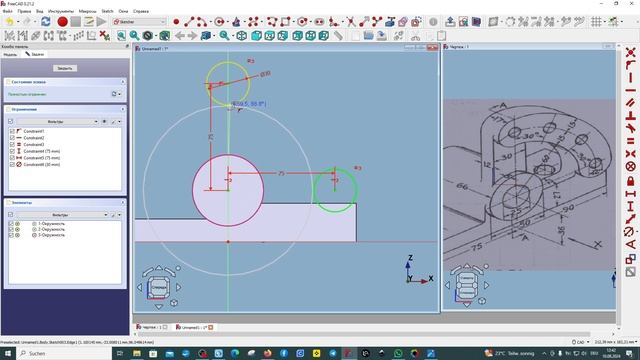Select the Create fillet tool

coord(333,22)
